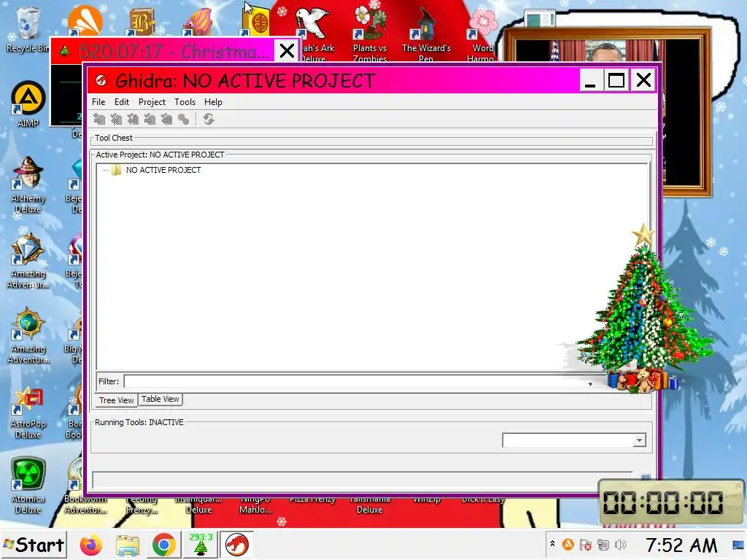This screenshot has height=560, width=747.
Task: Click the Find Checkouts toolbar icon
Action: [x=183, y=119]
